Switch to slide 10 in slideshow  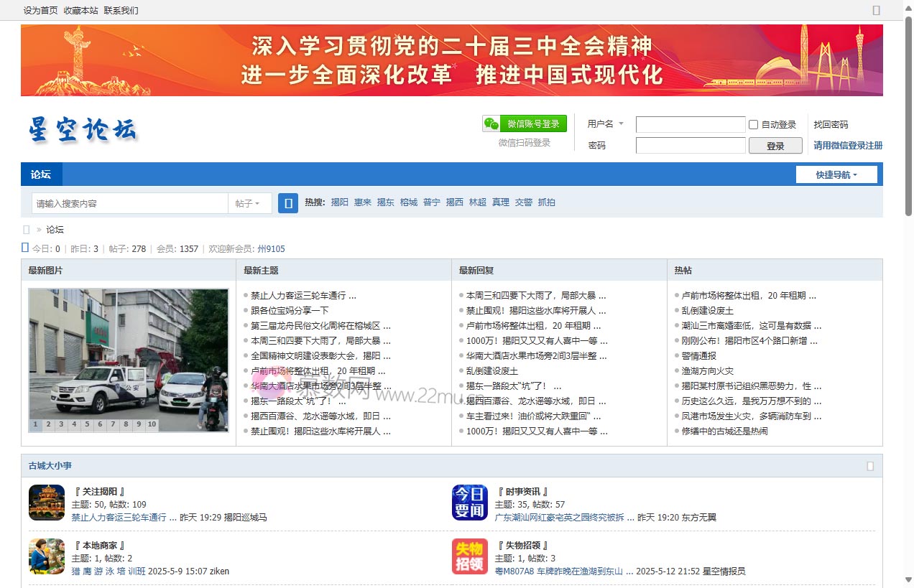[152, 424]
